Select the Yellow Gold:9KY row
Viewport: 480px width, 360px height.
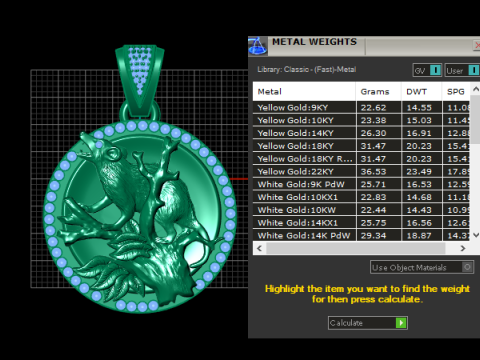point(361,108)
